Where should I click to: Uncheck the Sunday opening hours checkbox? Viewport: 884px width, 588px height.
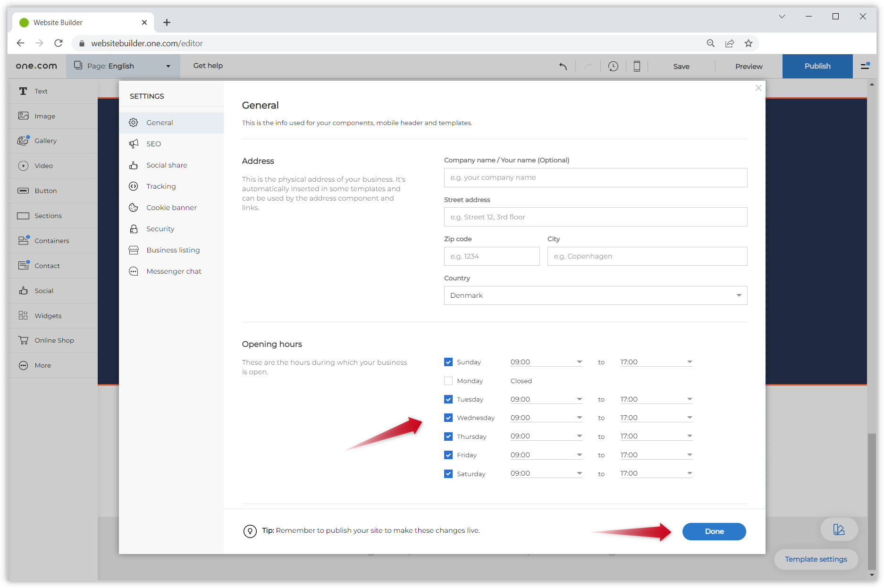tap(448, 362)
